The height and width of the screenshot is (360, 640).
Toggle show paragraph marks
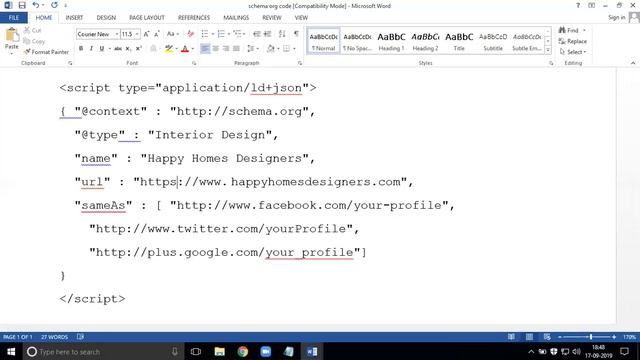296,34
